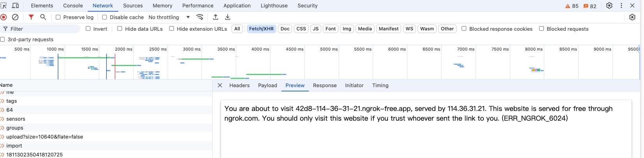Viewport: 644px width, 158px height.
Task: Select the sensors request row
Action: 16,119
